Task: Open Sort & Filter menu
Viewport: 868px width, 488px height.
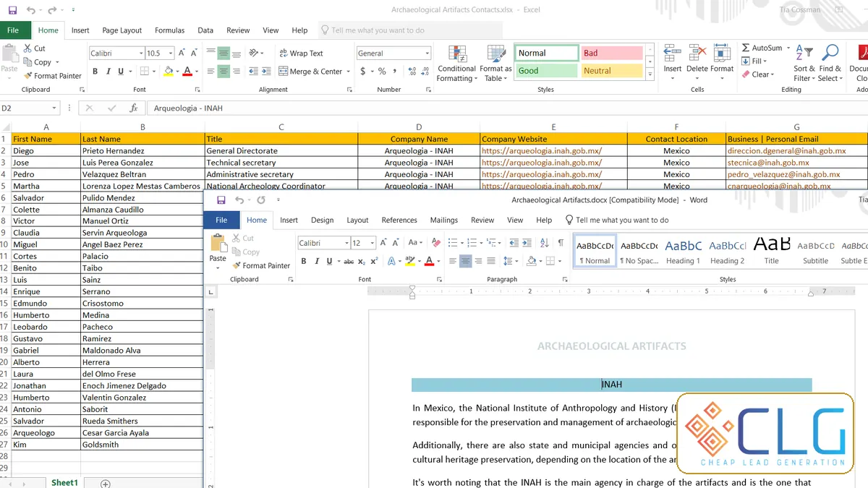Action: pos(804,63)
